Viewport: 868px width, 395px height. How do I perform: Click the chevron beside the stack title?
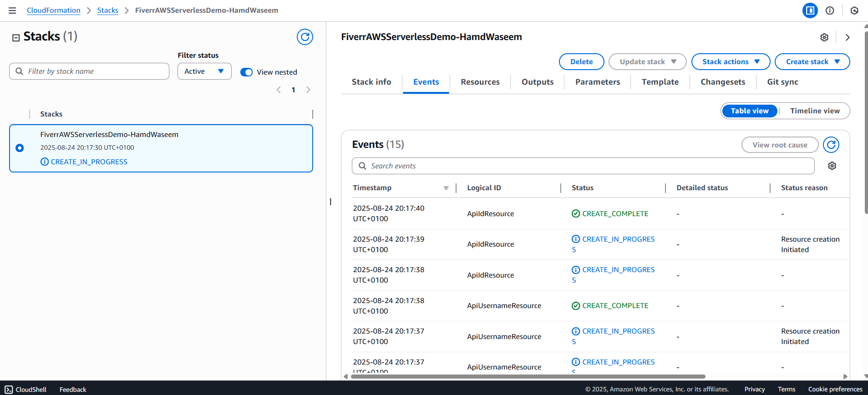click(x=848, y=37)
